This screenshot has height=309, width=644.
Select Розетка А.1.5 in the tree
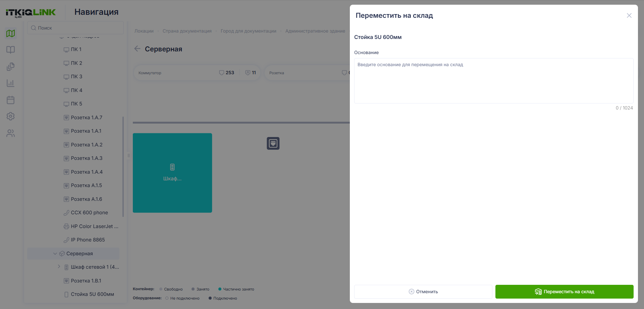pyautogui.click(x=86, y=185)
